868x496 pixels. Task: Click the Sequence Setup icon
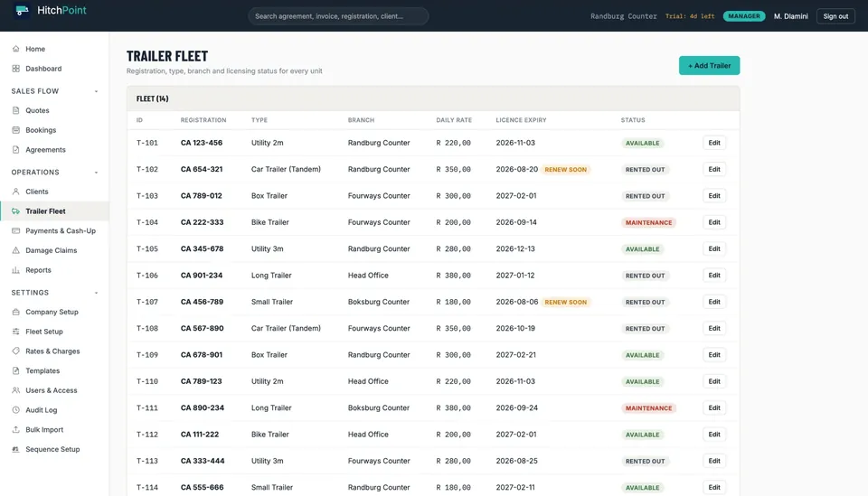15,449
